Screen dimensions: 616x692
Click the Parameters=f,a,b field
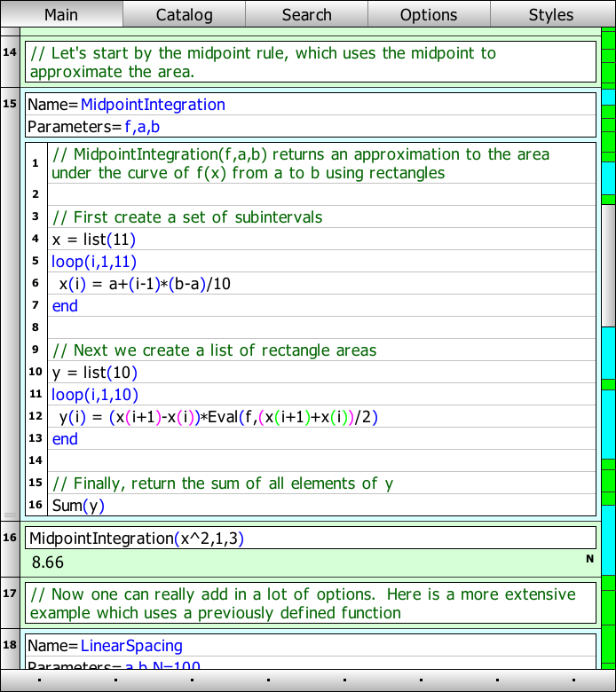(93, 128)
